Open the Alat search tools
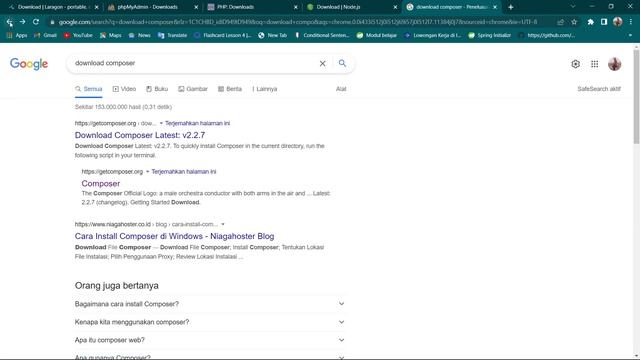This screenshot has height=360, width=640. (341, 89)
